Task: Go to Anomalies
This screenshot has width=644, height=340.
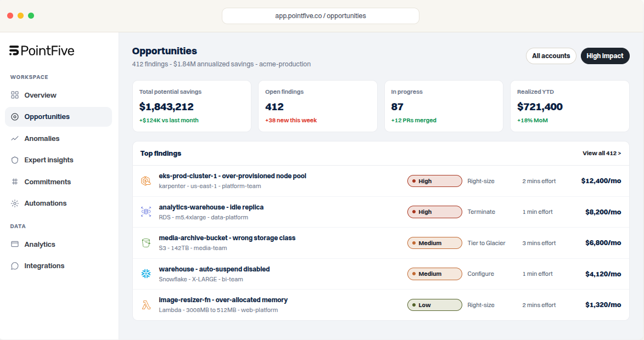Action: pos(58,139)
